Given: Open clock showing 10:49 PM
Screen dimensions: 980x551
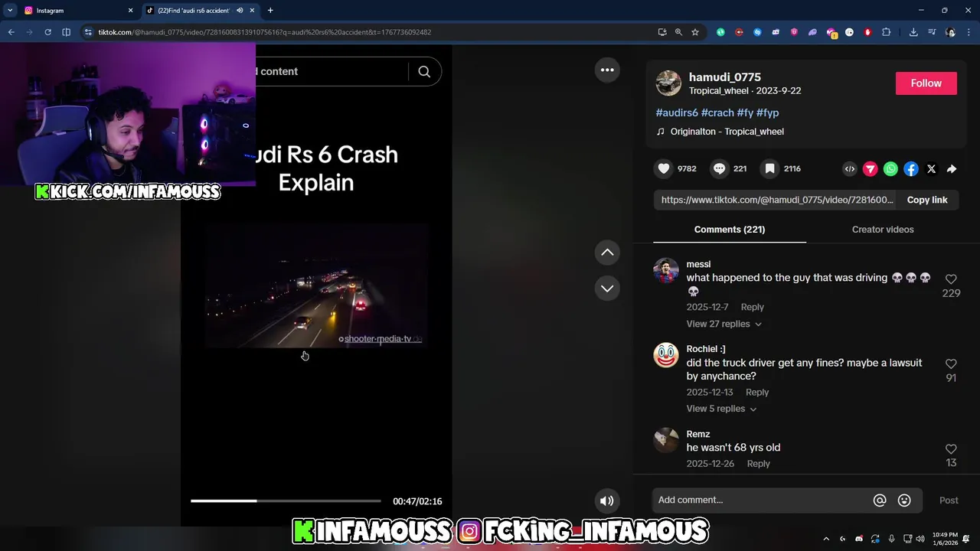Looking at the screenshot, I should (945, 539).
